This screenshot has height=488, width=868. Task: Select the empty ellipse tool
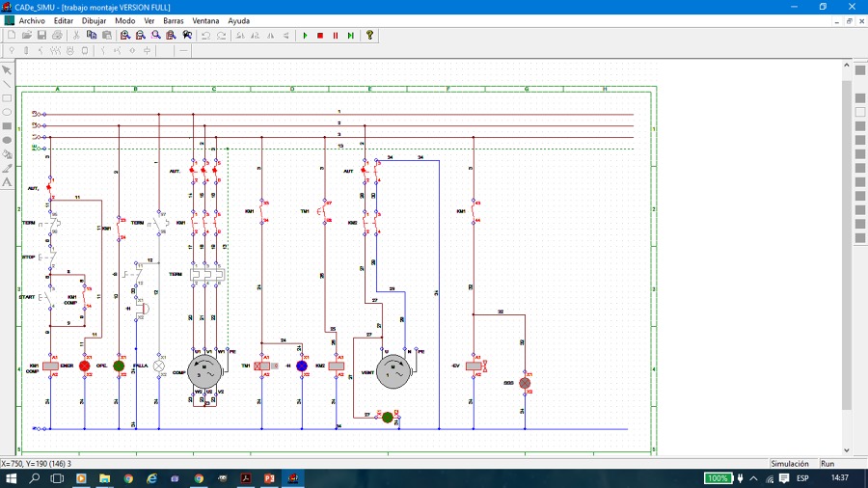7,112
